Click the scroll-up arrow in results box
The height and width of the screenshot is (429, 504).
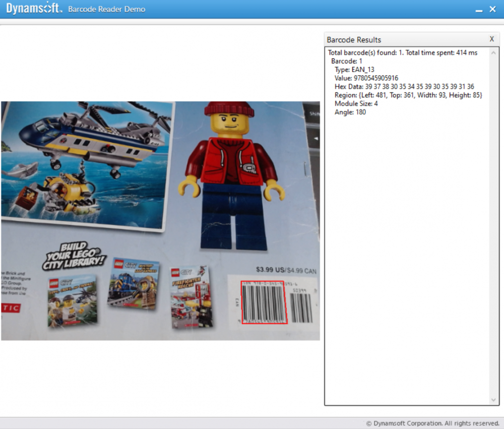click(493, 52)
